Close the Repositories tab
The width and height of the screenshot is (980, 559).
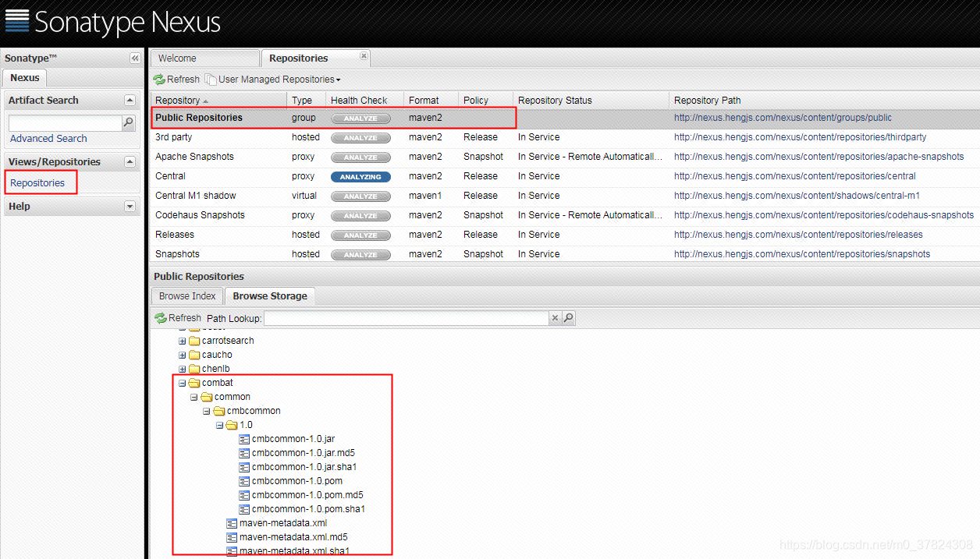pos(364,56)
